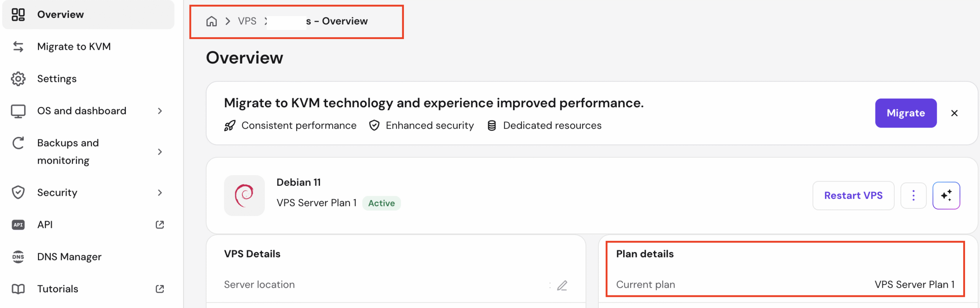Expand the Security submenu chevron

tap(160, 193)
